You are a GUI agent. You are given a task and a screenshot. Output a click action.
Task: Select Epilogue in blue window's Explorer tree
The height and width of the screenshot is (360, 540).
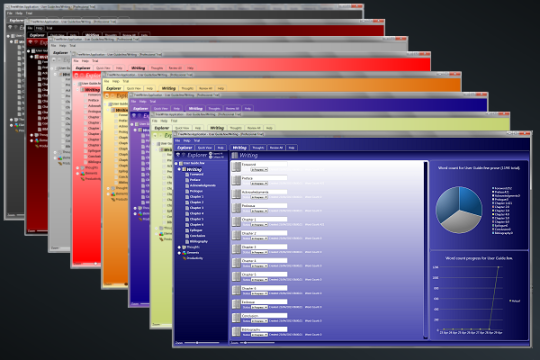coord(196,230)
